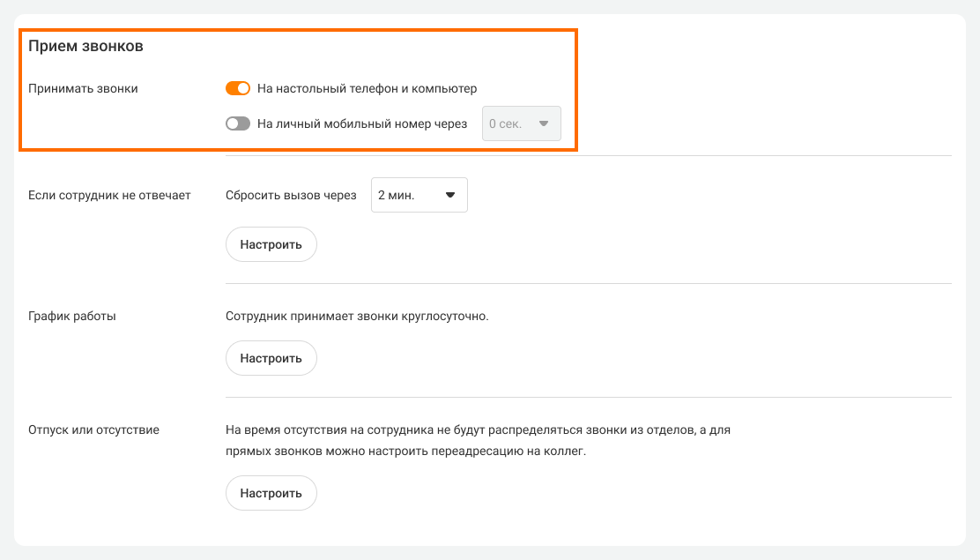Click the "График работы" section label
This screenshot has height=560, width=980.
(x=72, y=316)
